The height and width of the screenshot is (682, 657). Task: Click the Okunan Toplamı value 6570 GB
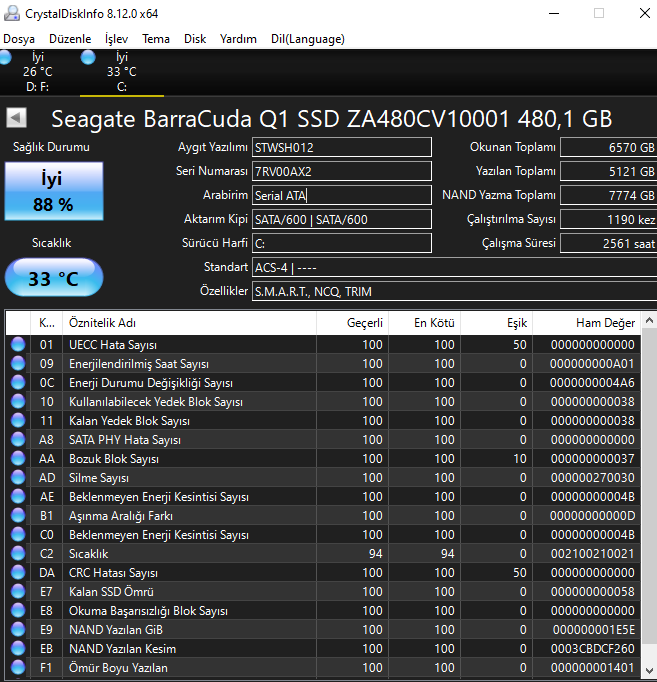[608, 147]
